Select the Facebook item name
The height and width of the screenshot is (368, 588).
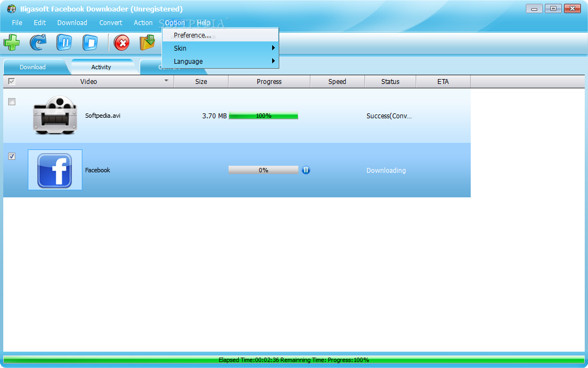point(98,170)
